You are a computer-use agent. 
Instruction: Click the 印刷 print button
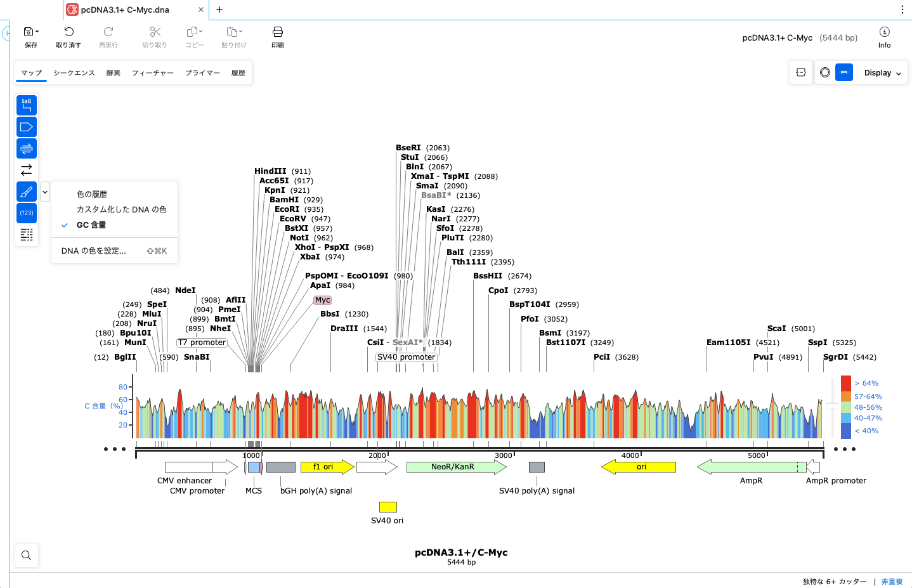277,36
